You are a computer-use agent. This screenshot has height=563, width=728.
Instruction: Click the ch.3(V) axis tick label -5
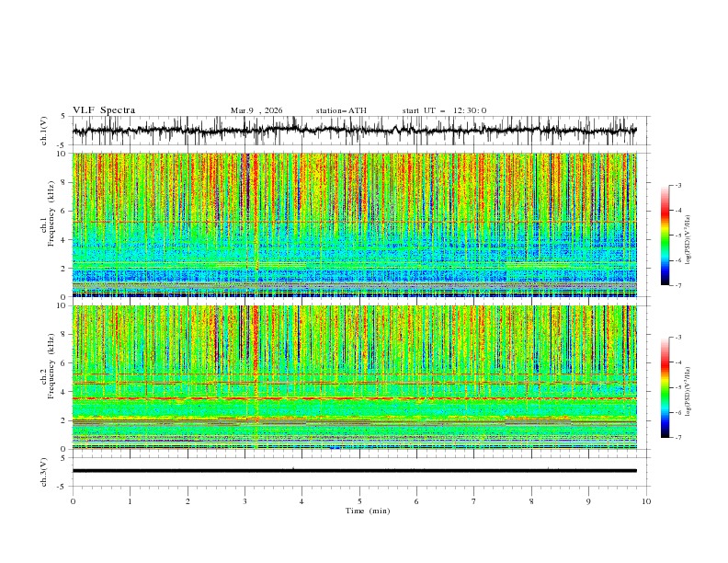(x=63, y=487)
